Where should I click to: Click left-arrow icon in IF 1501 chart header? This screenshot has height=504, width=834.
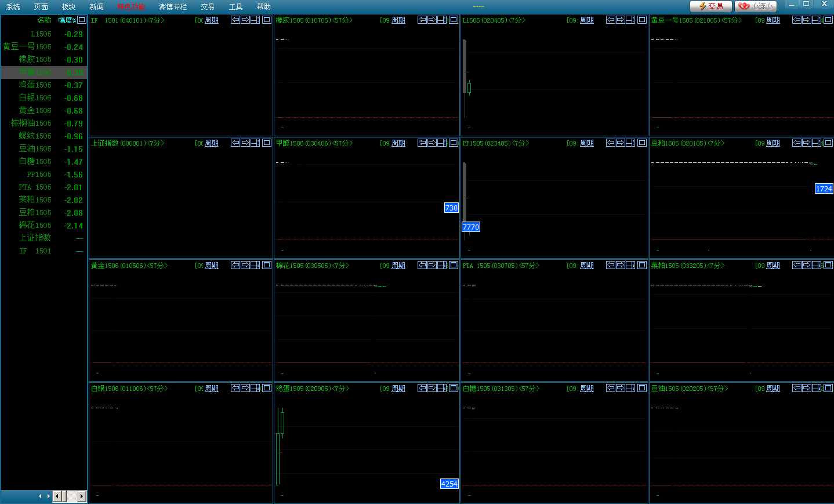point(235,20)
